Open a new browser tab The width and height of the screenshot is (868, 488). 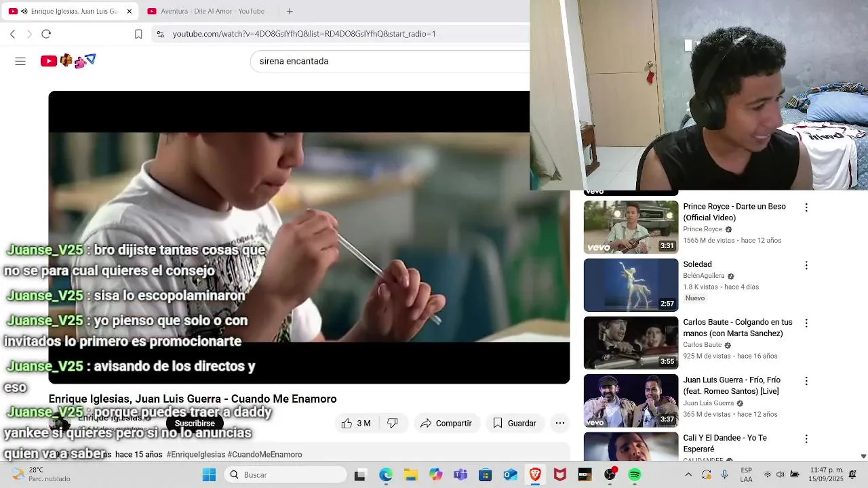[290, 11]
